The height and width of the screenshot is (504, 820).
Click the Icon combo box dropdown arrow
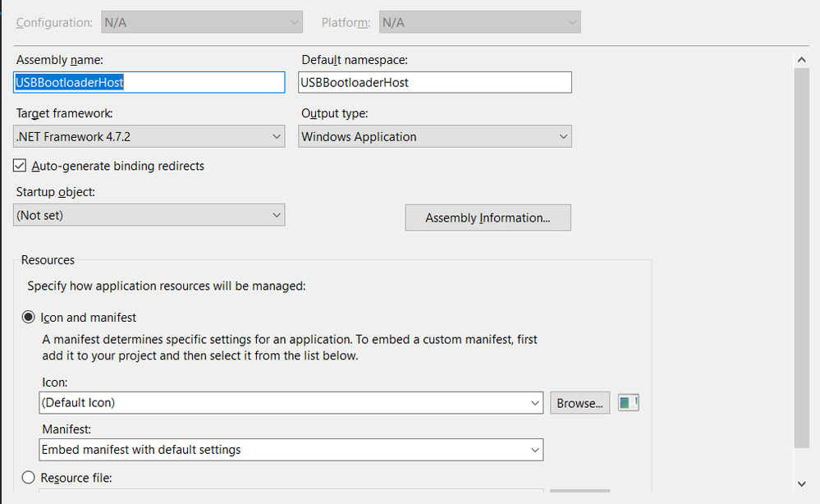(x=534, y=402)
